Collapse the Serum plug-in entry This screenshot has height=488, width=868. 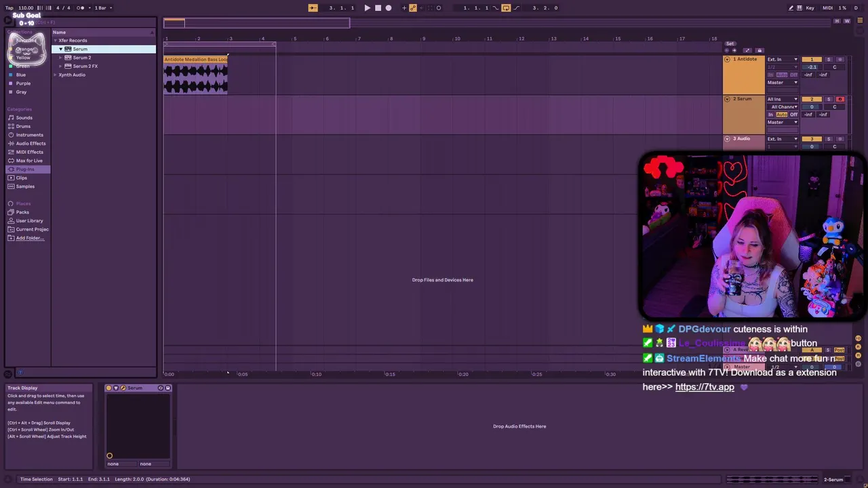pos(60,49)
